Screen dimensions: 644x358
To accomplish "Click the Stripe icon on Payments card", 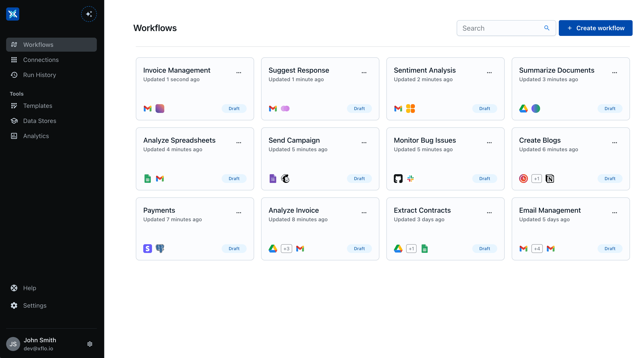I will (147, 248).
